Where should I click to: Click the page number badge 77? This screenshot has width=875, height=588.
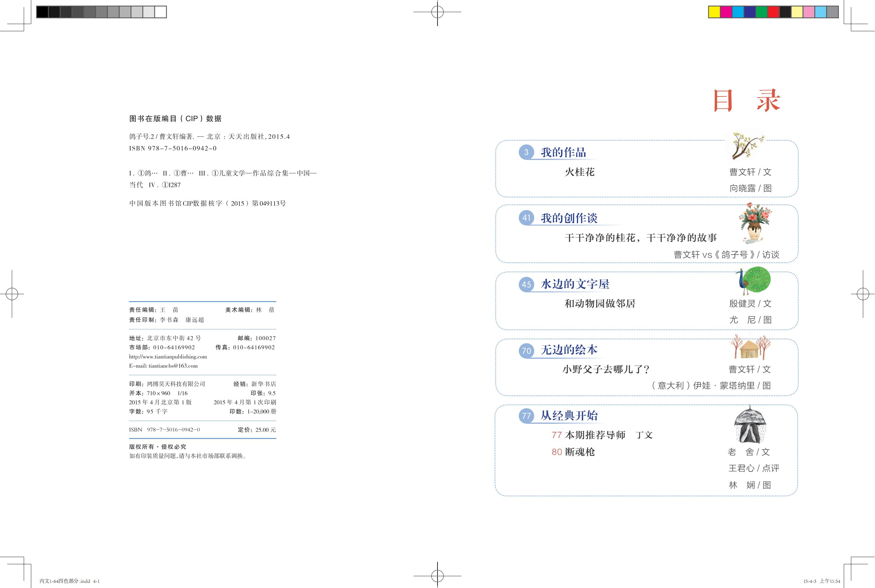click(x=526, y=416)
